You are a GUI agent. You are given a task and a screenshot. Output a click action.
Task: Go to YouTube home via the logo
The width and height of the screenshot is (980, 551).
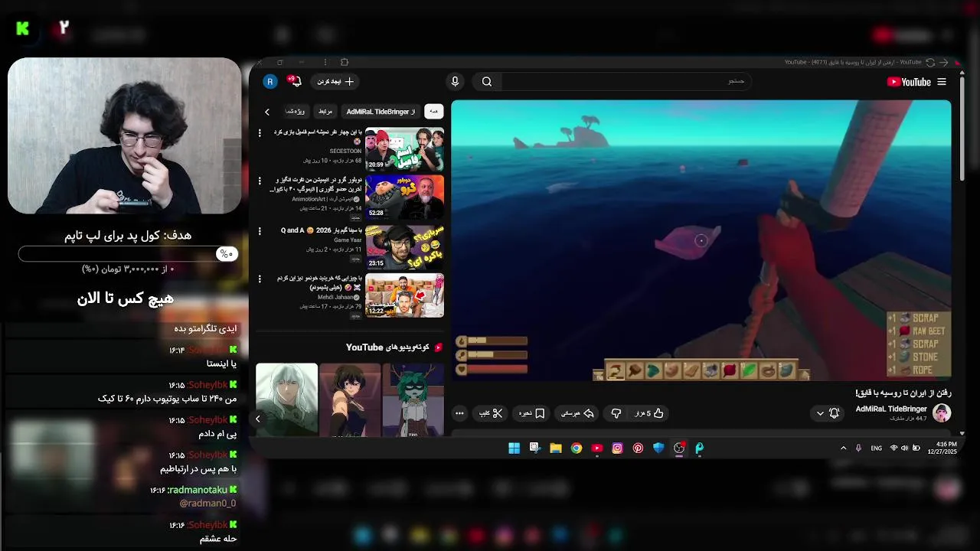[x=909, y=82]
